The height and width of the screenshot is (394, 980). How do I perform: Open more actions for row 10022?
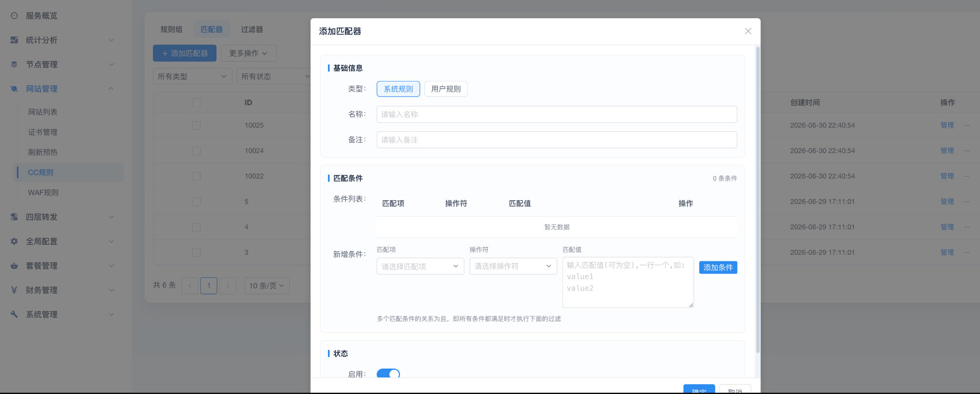coord(966,176)
